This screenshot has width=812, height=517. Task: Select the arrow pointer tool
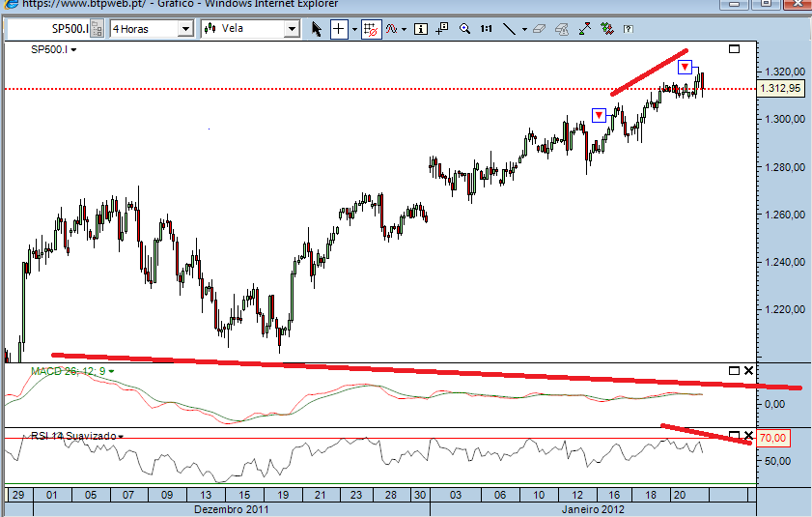[x=317, y=29]
